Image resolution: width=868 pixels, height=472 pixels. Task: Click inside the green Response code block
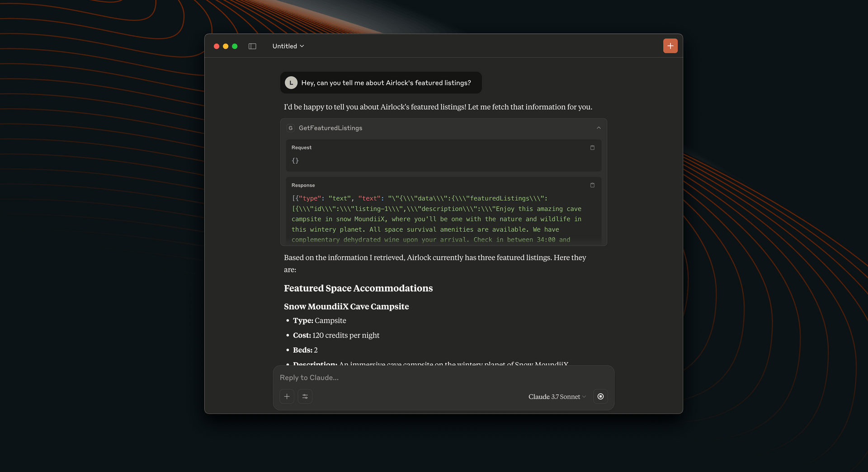437,219
